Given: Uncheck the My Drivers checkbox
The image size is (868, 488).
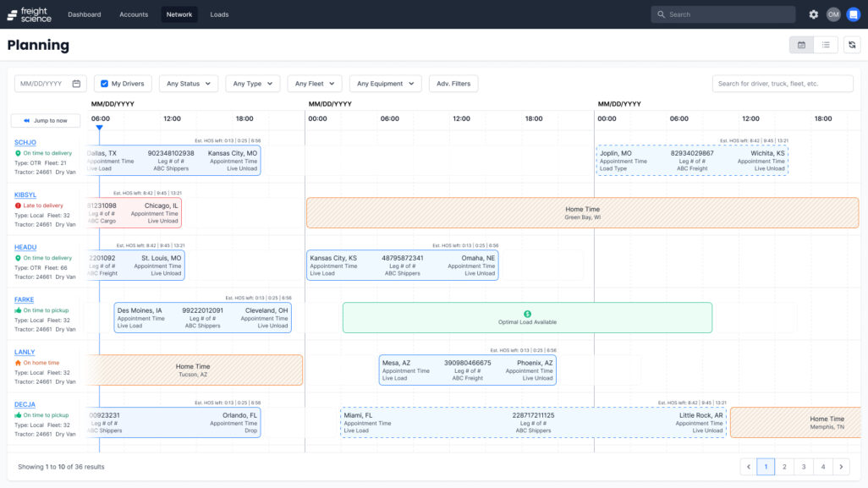Looking at the screenshot, I should (x=105, y=84).
